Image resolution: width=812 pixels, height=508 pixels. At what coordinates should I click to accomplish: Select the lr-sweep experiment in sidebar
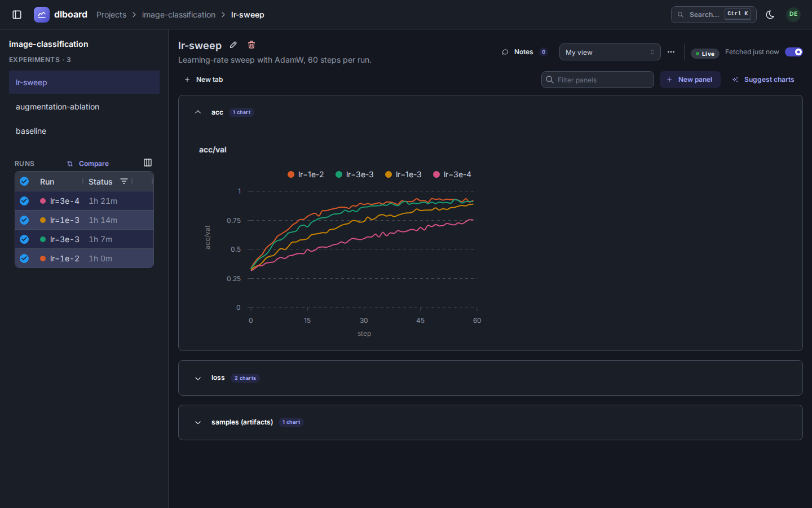click(84, 82)
